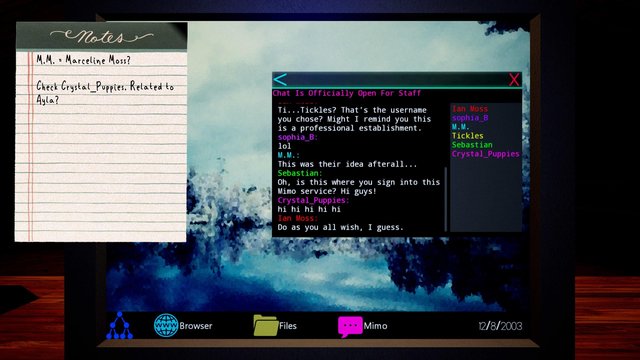Select Ian Moss in user list

click(470, 109)
